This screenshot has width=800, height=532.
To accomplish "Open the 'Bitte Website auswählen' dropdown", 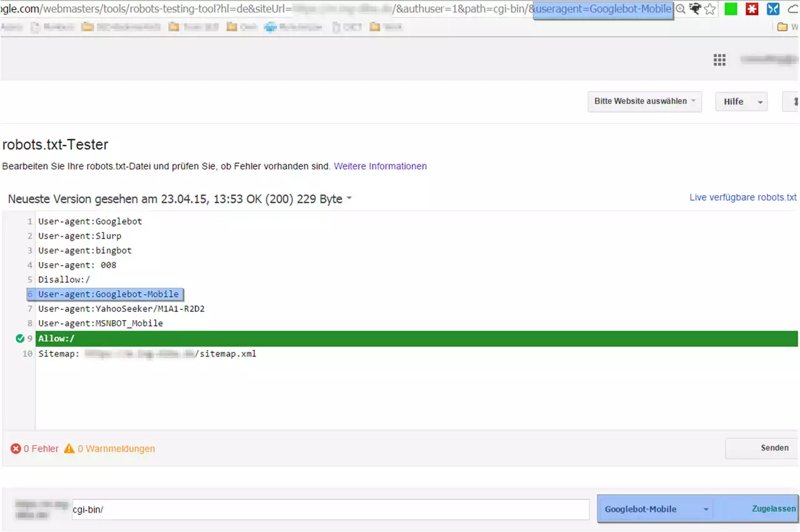I will [x=644, y=101].
